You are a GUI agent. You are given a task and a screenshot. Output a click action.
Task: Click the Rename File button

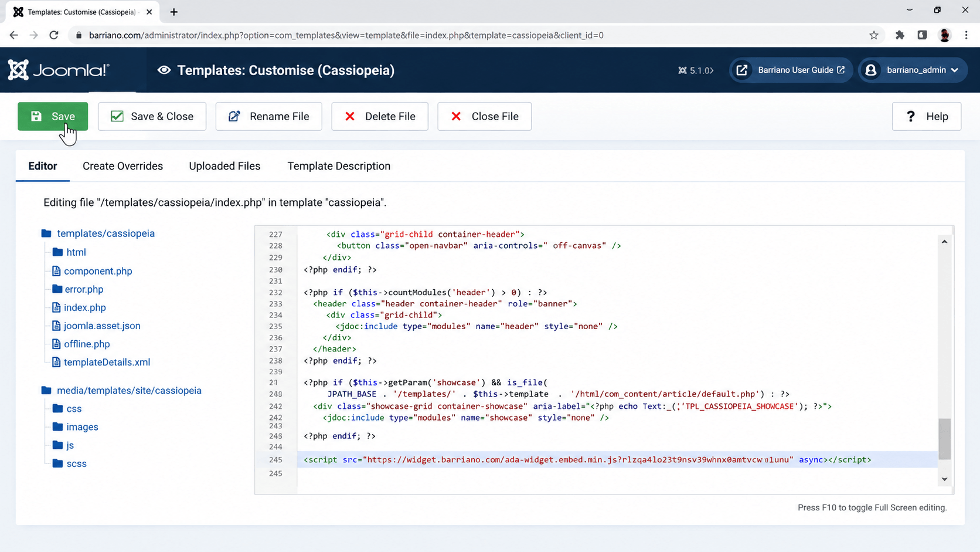[268, 116]
